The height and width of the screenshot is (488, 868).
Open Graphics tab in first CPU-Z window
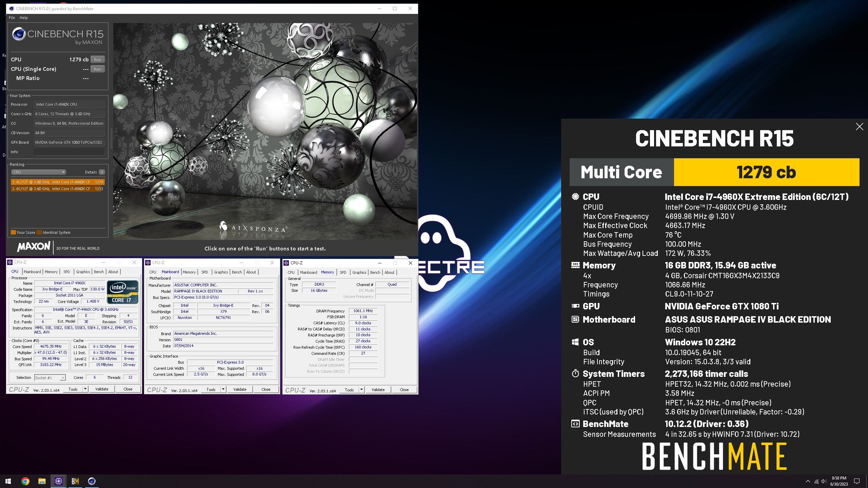(83, 272)
